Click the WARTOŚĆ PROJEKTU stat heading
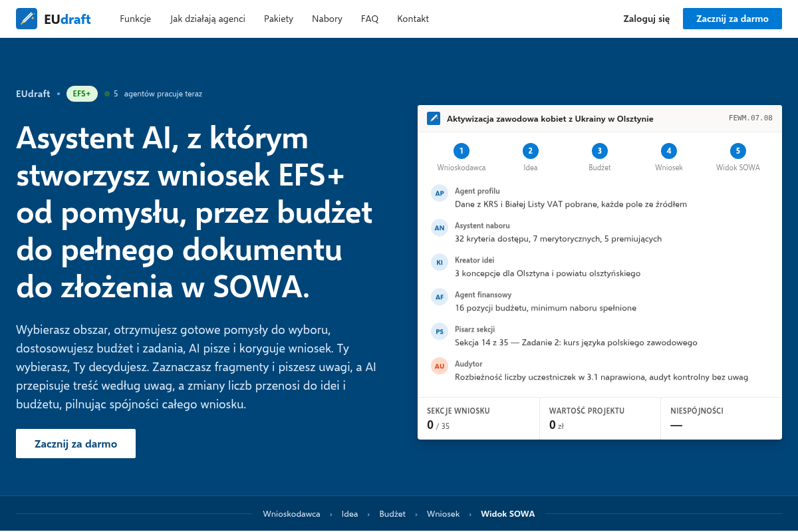798x532 pixels. [x=587, y=411]
